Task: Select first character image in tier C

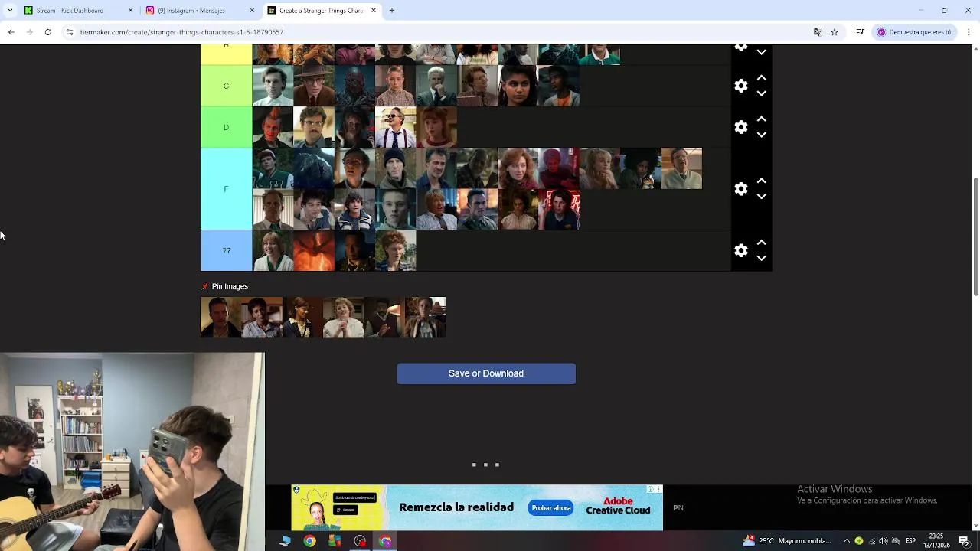Action: coord(273,86)
